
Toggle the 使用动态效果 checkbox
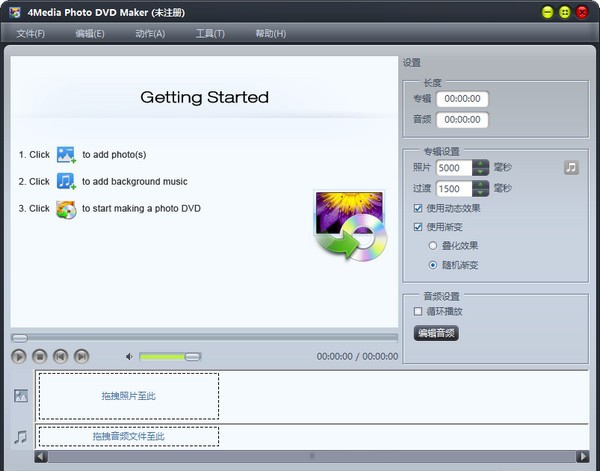[418, 208]
